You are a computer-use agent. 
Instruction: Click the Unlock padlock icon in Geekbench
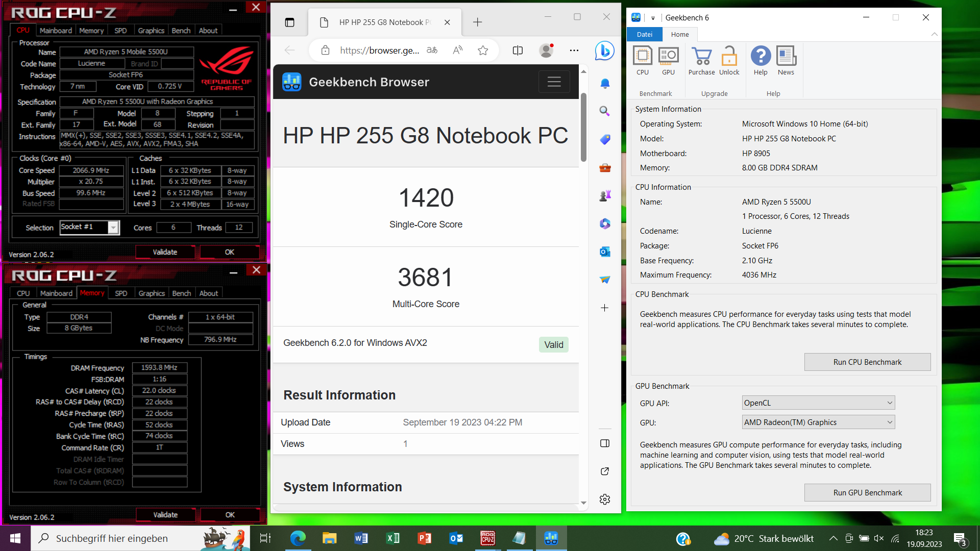click(x=729, y=61)
